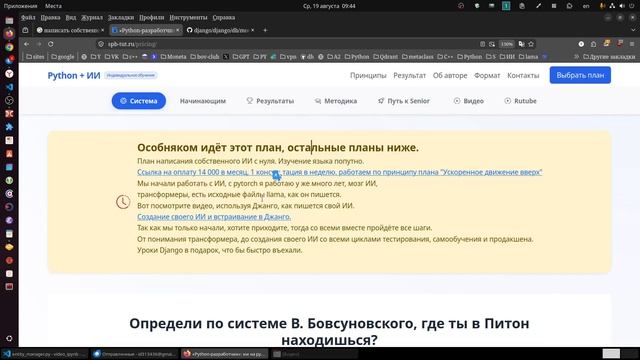Open the Files manager icon in the dock
The width and height of the screenshot is (640, 360).
9,20
